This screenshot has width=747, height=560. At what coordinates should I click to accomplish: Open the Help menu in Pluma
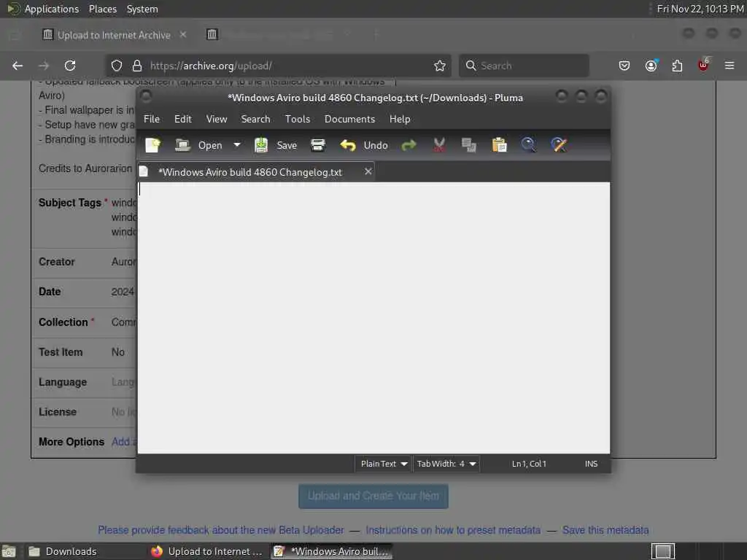coord(400,119)
